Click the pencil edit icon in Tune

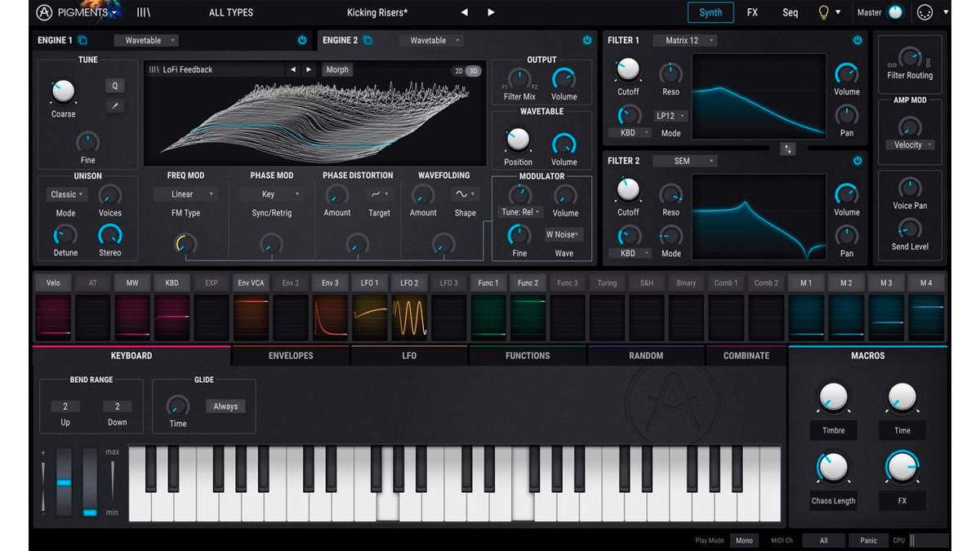(x=114, y=106)
